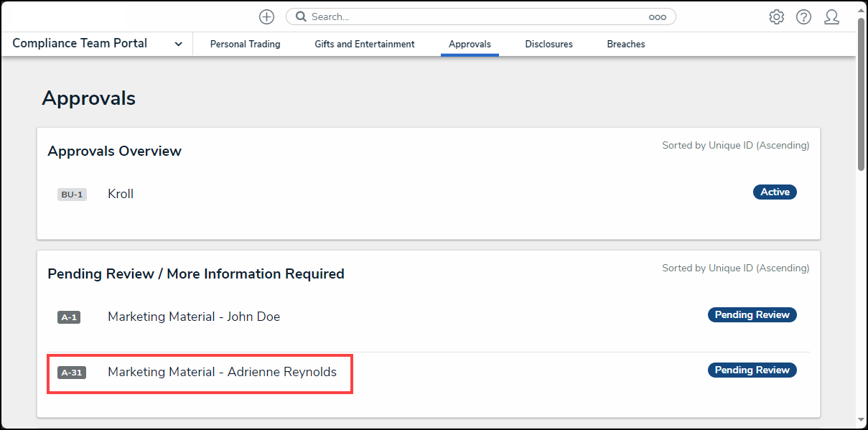
Task: Open the gear settings icon
Action: tap(776, 17)
